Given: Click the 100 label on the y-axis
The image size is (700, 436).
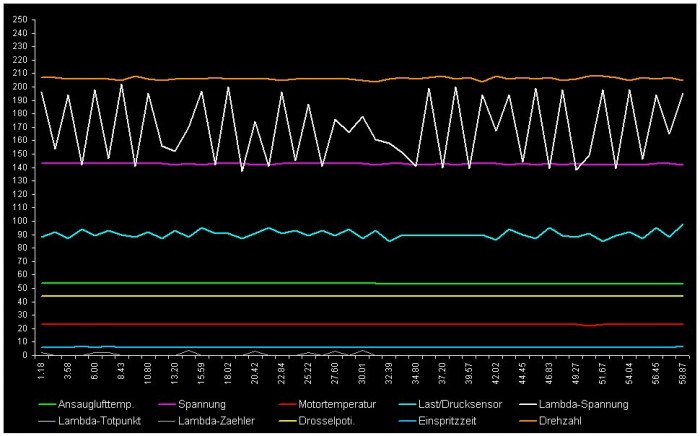Looking at the screenshot, I should coord(18,221).
